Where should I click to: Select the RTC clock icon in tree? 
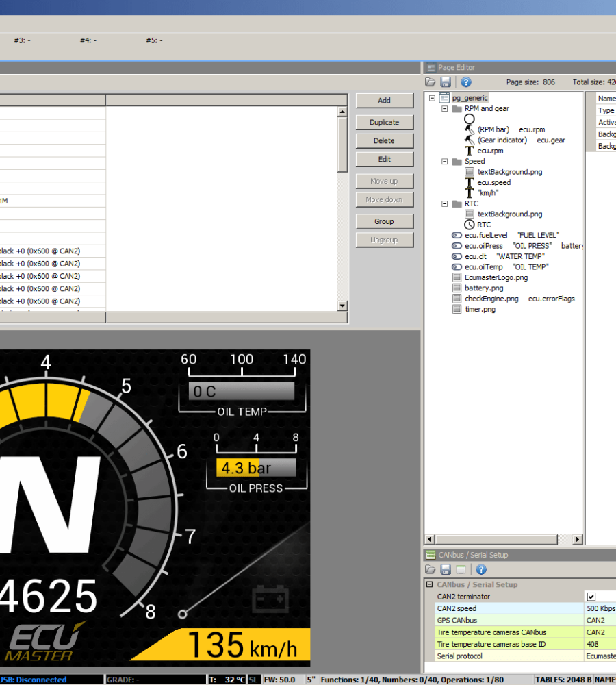pyautogui.click(x=470, y=225)
